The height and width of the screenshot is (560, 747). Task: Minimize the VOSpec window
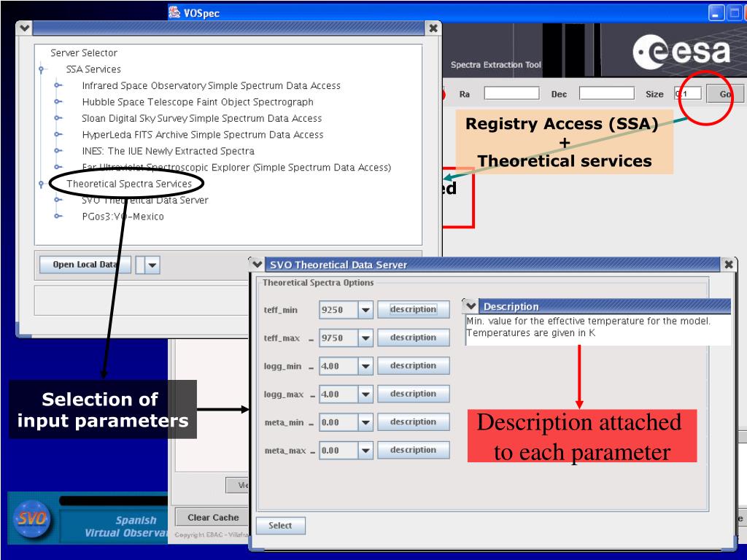click(716, 13)
